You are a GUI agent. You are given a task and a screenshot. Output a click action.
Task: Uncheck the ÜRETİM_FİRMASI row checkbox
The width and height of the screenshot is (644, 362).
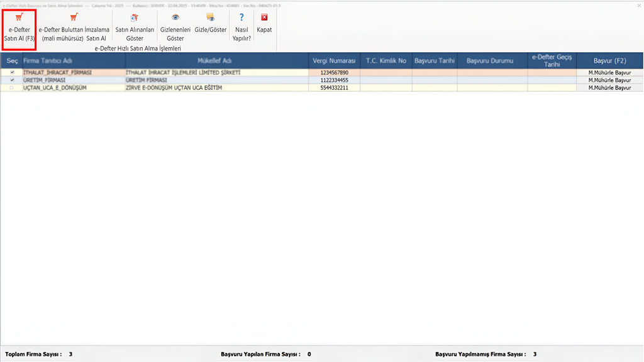12,80
